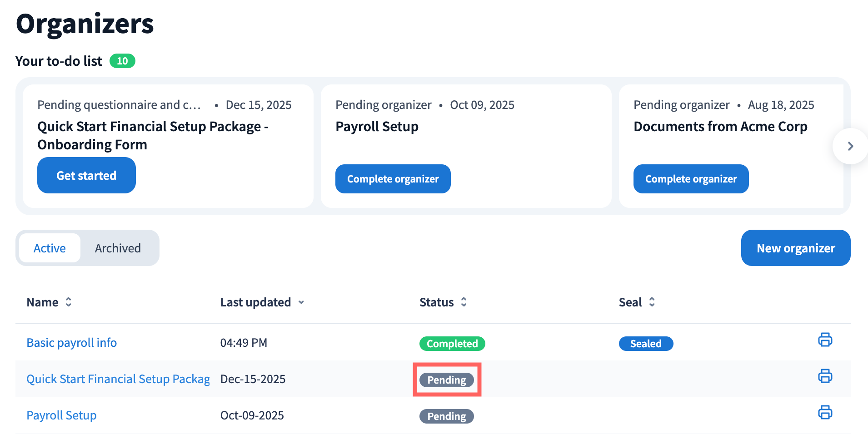
Task: Click the to-do count badge 10
Action: [x=122, y=61]
